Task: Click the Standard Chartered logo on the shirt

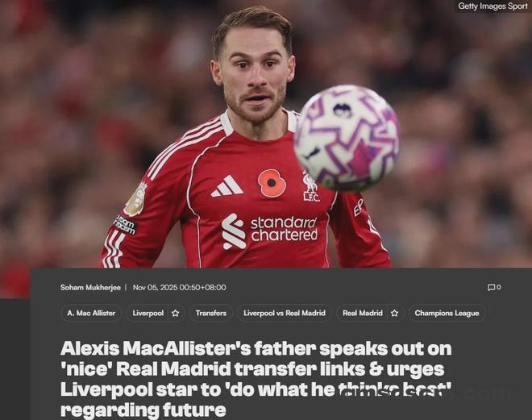Action: coord(269,231)
